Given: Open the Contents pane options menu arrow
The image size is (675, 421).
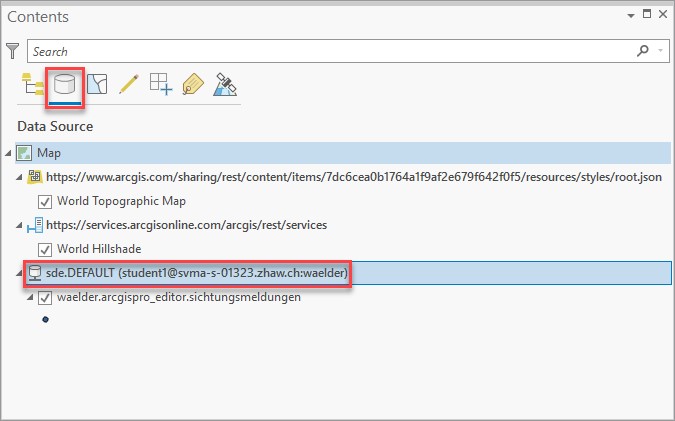Looking at the screenshot, I should pyautogui.click(x=630, y=15).
